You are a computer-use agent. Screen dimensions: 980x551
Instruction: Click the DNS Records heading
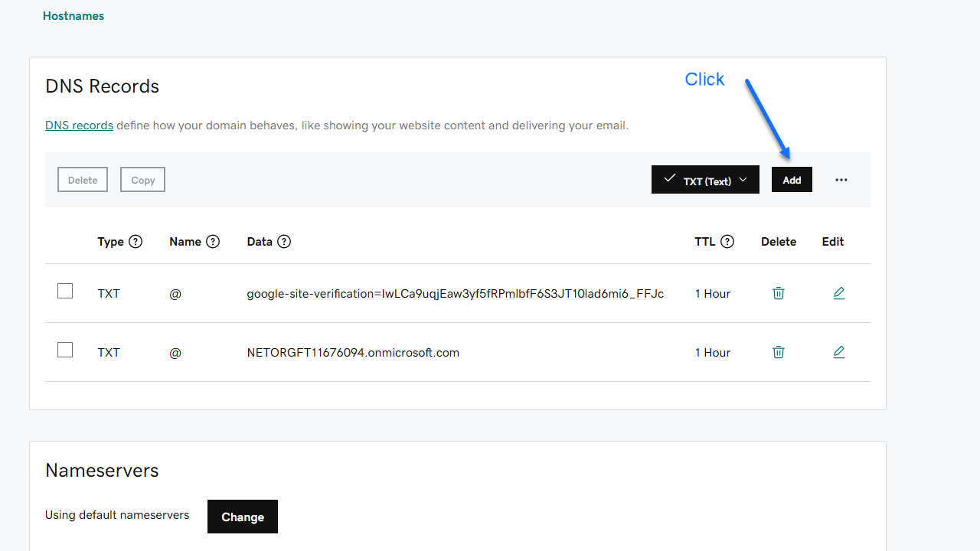[x=103, y=86]
